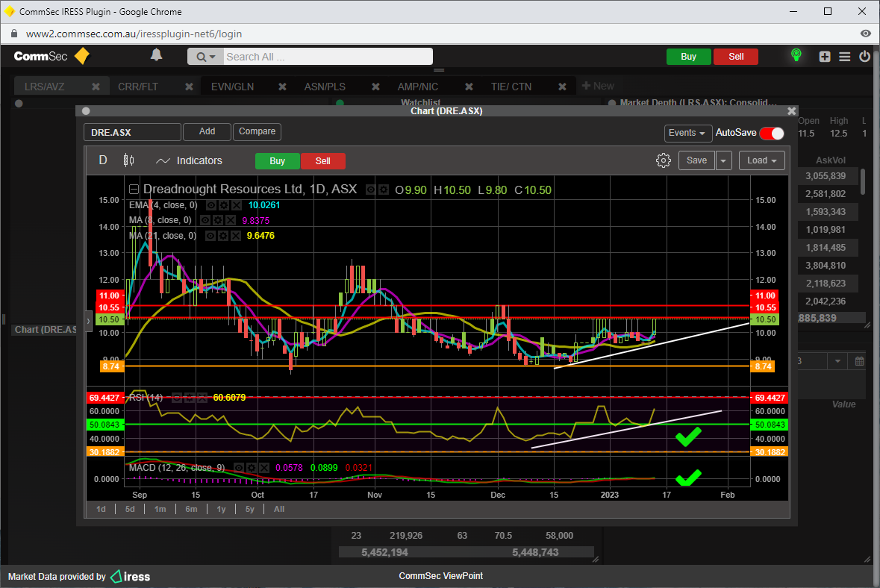This screenshot has width=880, height=588.
Task: Hide the MA (21) indicator via eye
Action: tap(210, 236)
